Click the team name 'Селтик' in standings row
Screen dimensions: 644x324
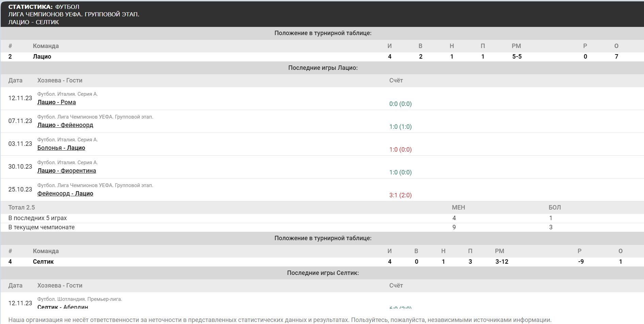point(43,262)
